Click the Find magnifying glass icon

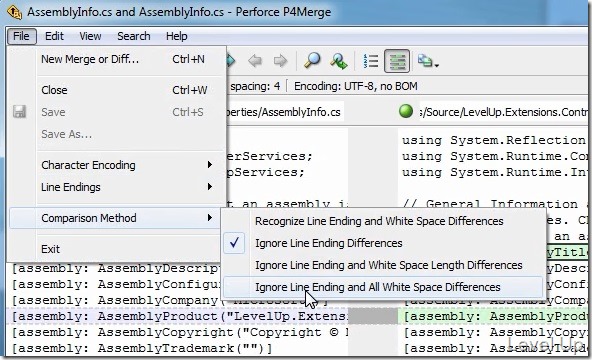click(x=312, y=60)
